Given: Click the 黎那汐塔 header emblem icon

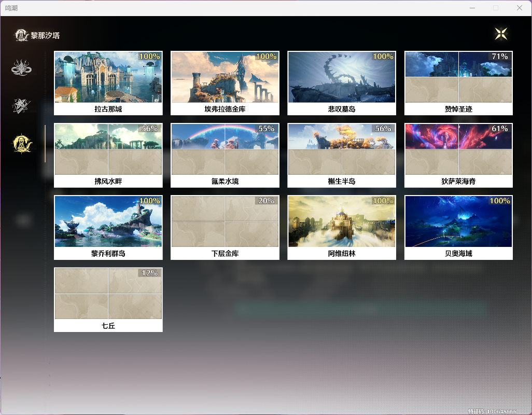Looking at the screenshot, I should point(21,35).
